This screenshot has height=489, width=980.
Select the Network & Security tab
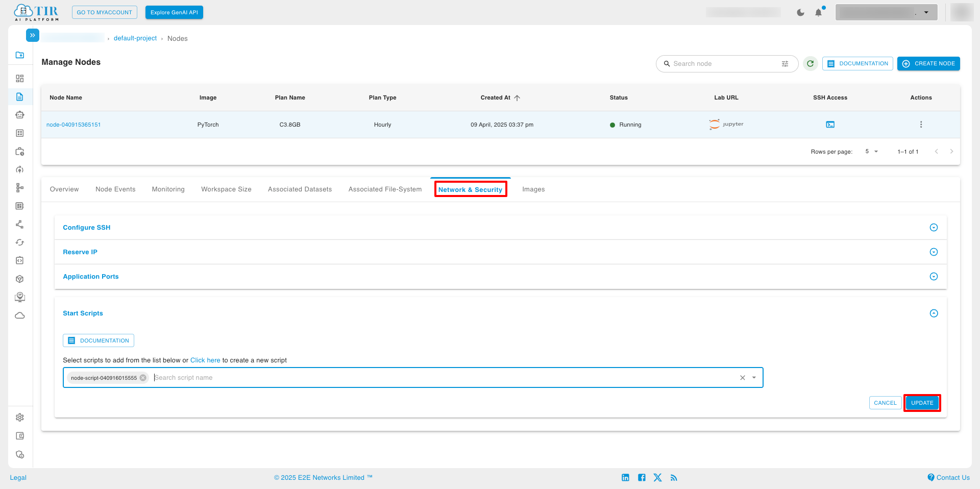pos(470,189)
